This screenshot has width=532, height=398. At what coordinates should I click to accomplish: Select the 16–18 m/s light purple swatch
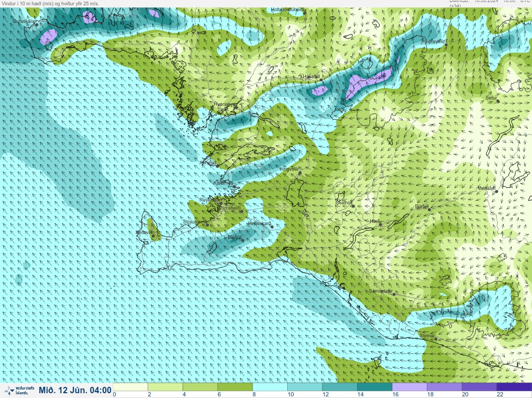pyautogui.click(x=410, y=387)
